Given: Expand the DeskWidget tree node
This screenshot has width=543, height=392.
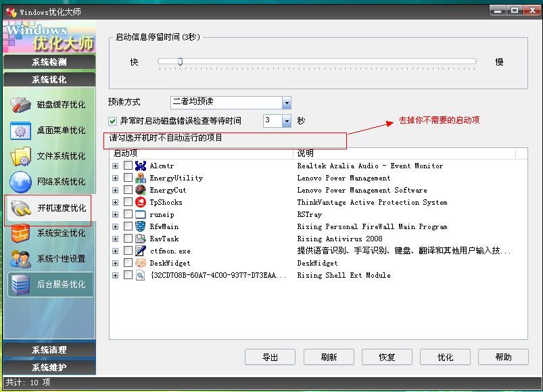Looking at the screenshot, I should pyautogui.click(x=116, y=264).
